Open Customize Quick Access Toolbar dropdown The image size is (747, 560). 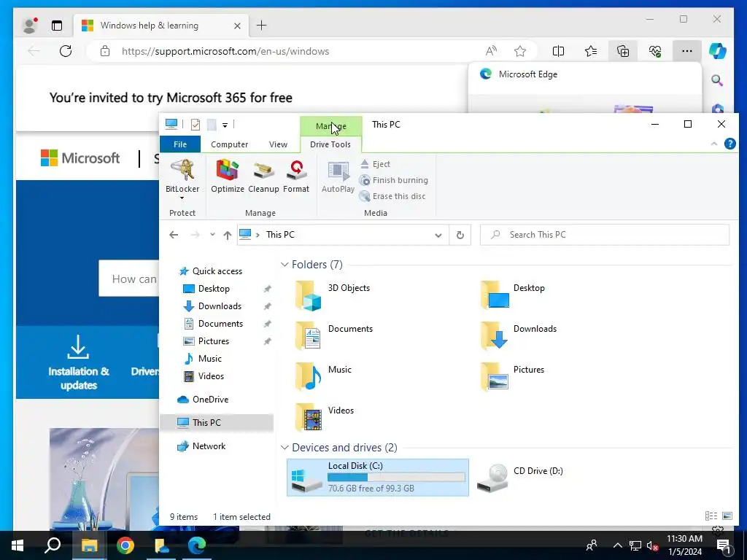pos(225,125)
